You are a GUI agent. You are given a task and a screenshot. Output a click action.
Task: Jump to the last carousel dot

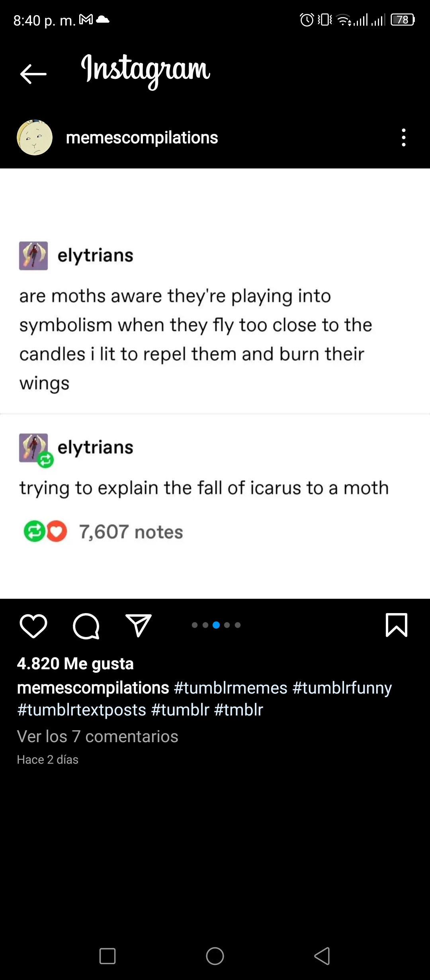point(238,625)
